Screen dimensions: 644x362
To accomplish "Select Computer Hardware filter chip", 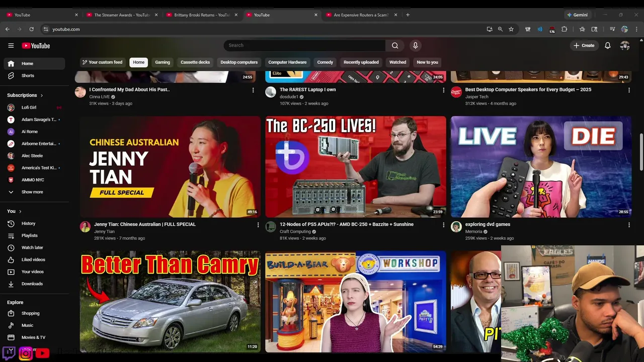I will click(x=287, y=62).
